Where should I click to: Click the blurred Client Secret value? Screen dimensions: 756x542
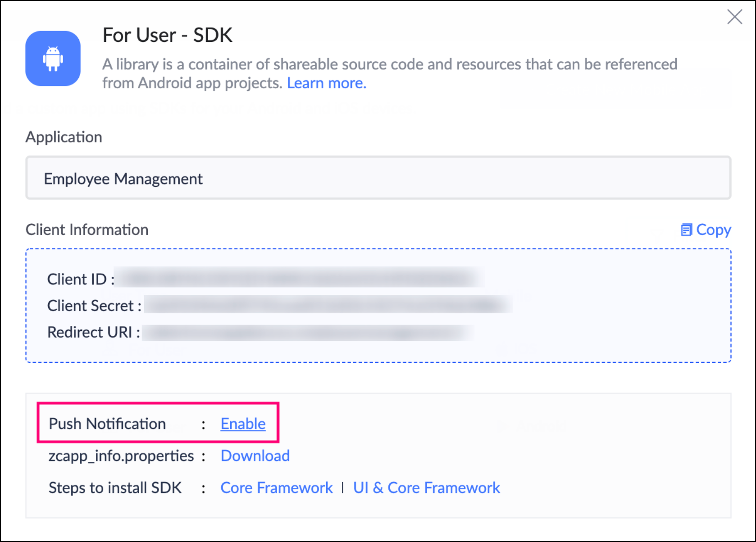328,305
